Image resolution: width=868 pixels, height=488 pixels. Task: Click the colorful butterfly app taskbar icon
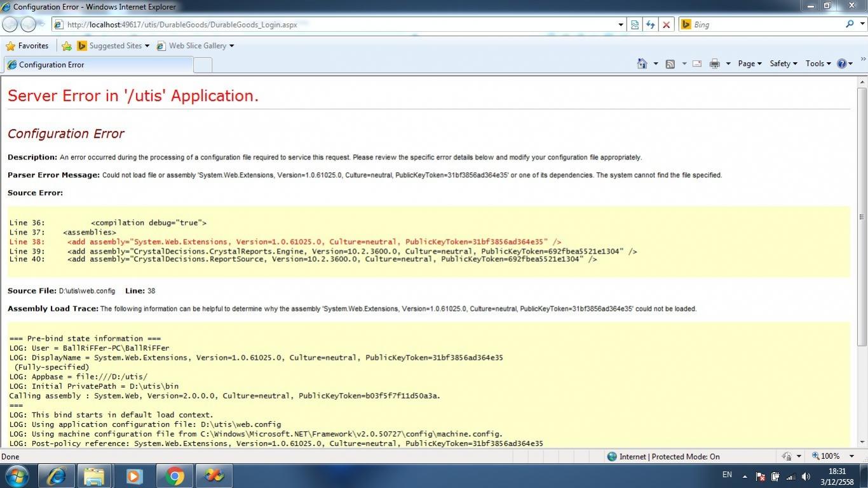tap(214, 475)
